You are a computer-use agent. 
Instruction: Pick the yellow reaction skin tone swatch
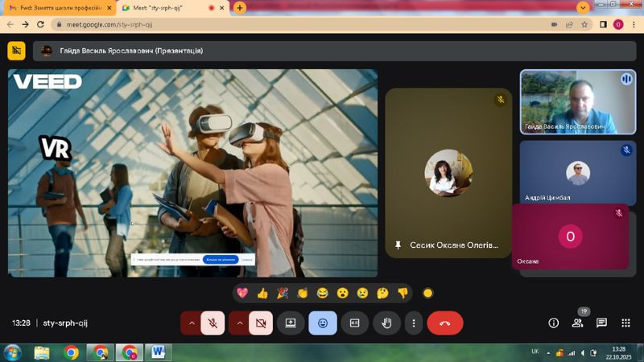coord(428,293)
